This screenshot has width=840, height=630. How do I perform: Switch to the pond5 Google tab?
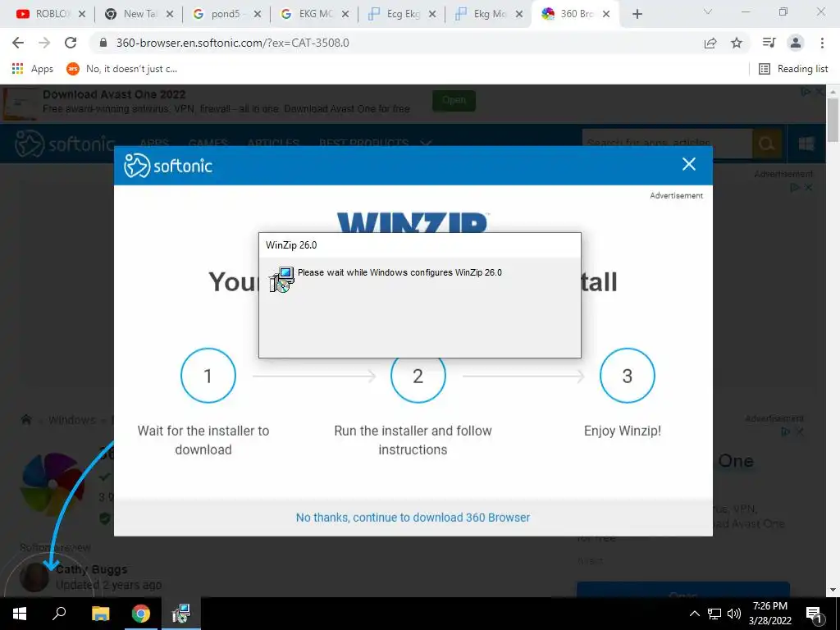[x=218, y=14]
